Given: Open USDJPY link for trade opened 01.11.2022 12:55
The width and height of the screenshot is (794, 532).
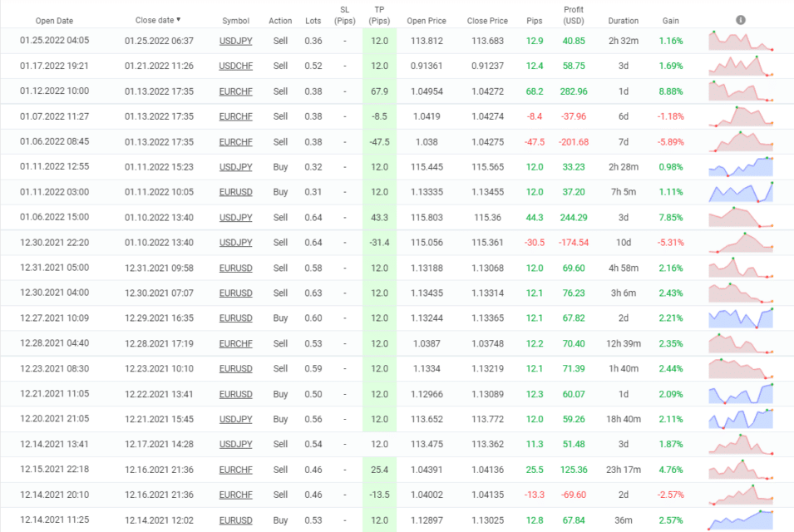Looking at the screenshot, I should tap(235, 167).
